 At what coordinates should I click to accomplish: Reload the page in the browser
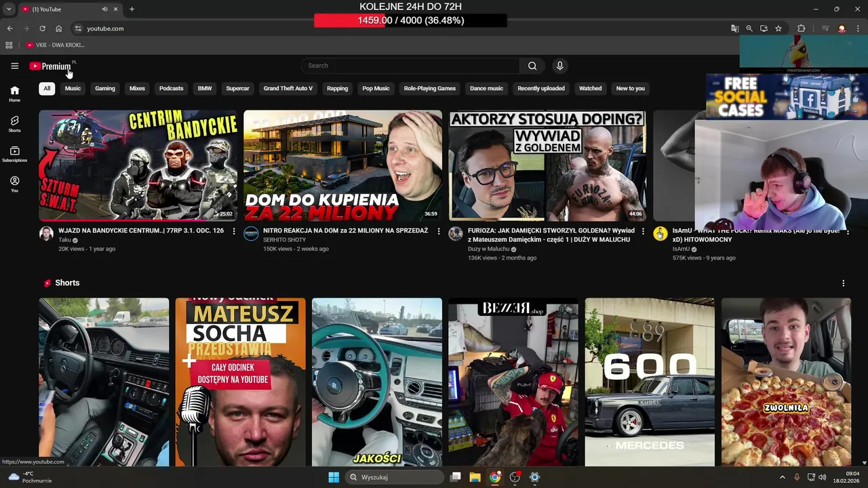coord(42,28)
